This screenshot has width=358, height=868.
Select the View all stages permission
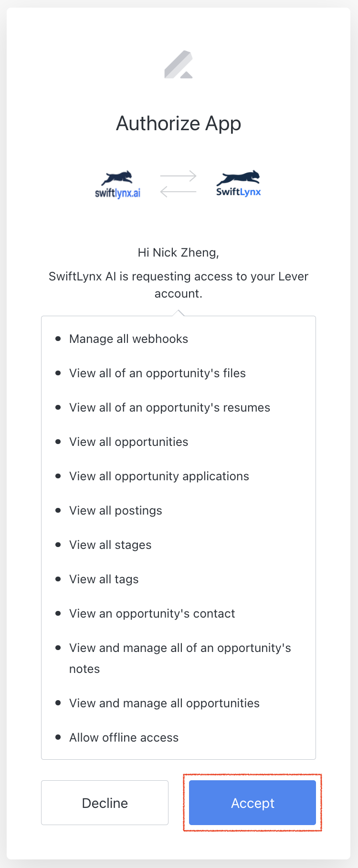110,545
